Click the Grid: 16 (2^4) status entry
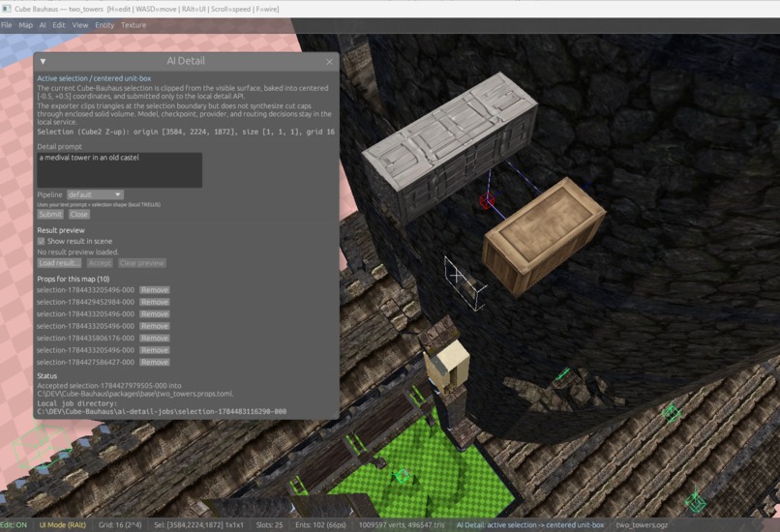 pos(120,524)
